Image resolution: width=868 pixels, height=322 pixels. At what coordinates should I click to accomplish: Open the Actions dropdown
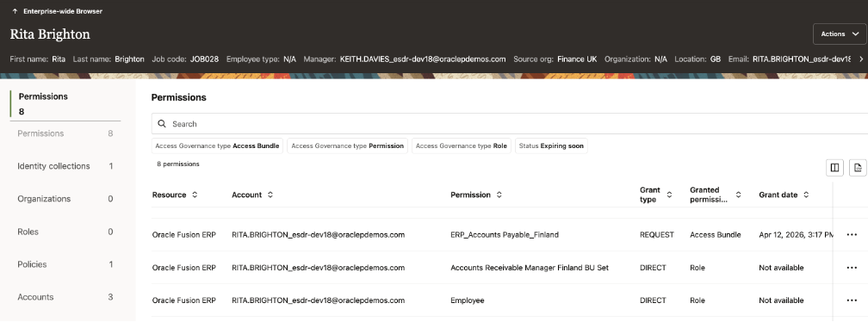coord(840,34)
